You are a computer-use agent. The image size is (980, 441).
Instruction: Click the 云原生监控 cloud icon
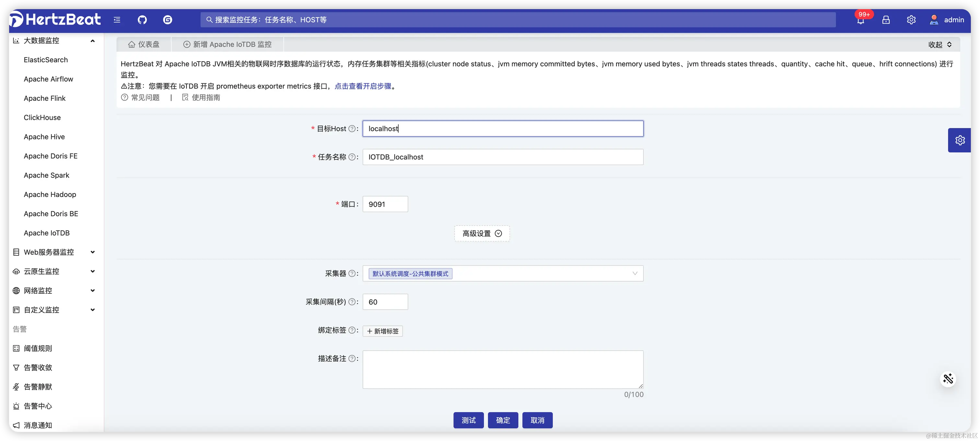(16, 271)
